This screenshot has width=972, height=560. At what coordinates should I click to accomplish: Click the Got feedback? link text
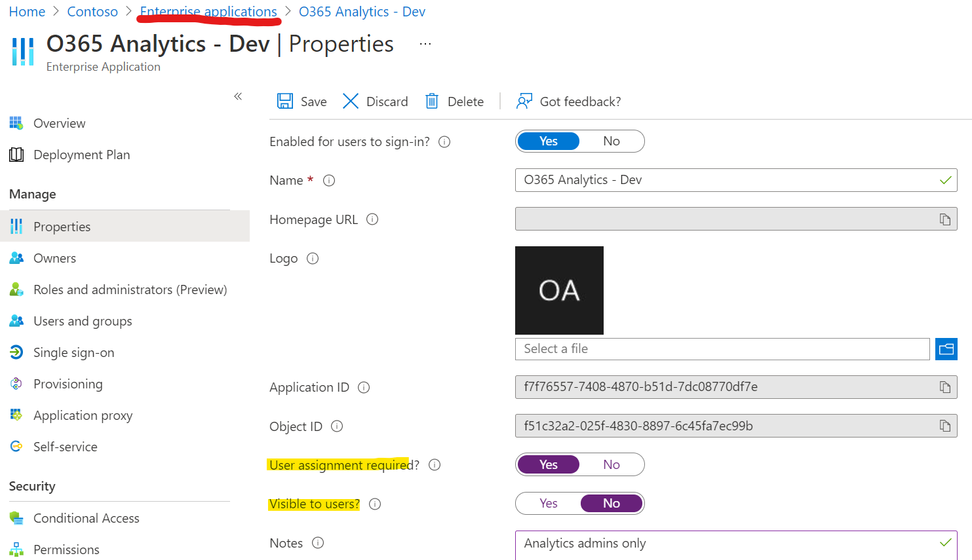tap(581, 102)
